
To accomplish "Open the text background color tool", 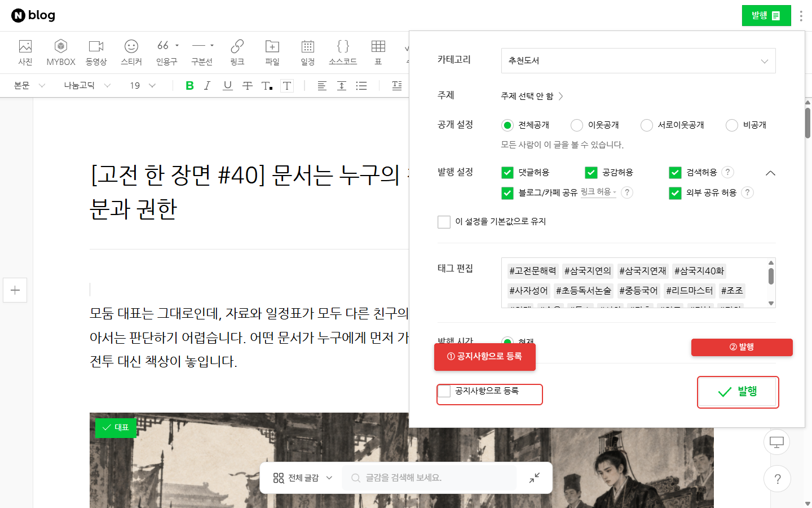I will point(287,86).
